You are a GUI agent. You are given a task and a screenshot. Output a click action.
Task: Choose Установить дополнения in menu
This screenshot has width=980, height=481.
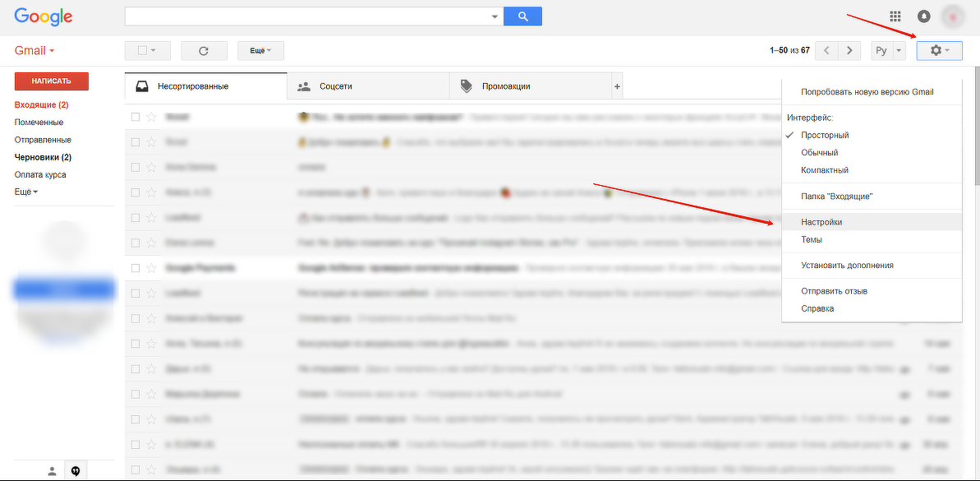point(872,266)
